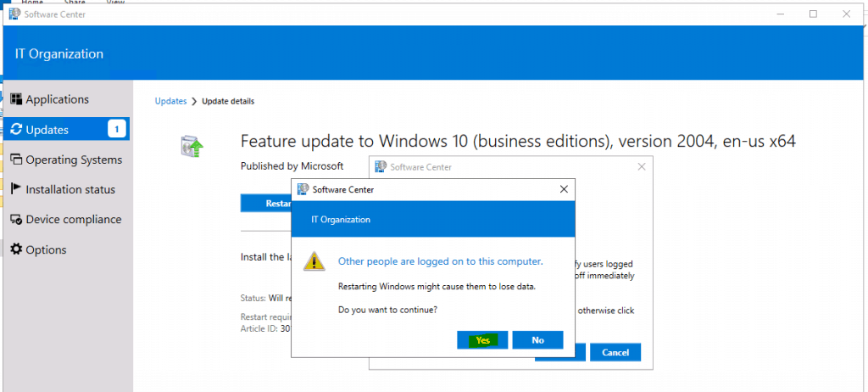The height and width of the screenshot is (392, 868).
Task: Click the Applications grid icon
Action: coord(17,99)
